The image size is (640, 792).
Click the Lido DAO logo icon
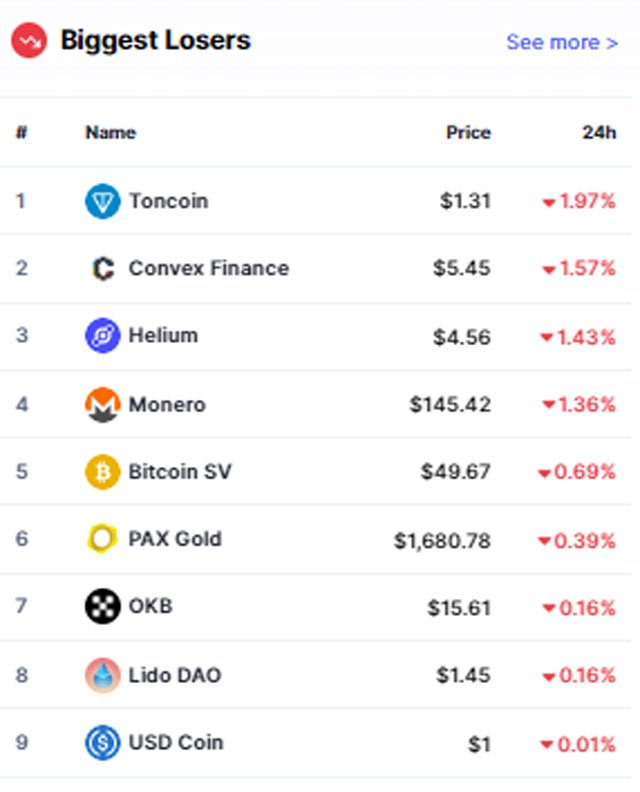tap(103, 675)
